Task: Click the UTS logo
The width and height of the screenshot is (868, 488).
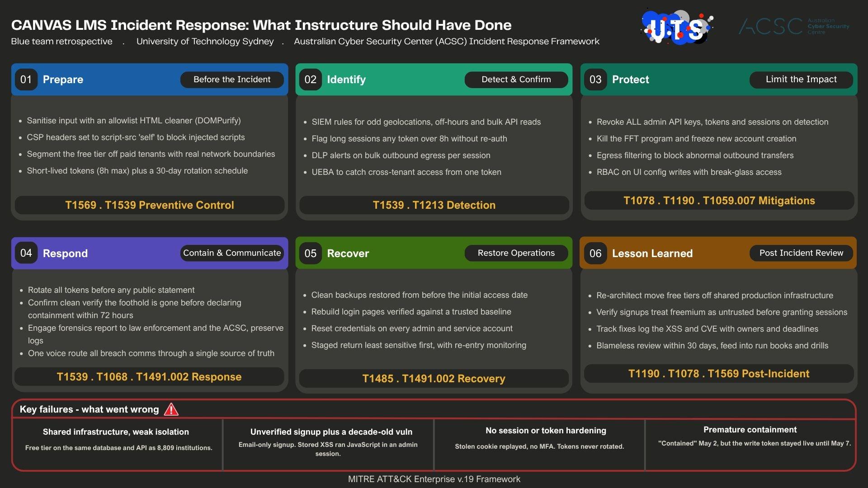Action: point(677,27)
